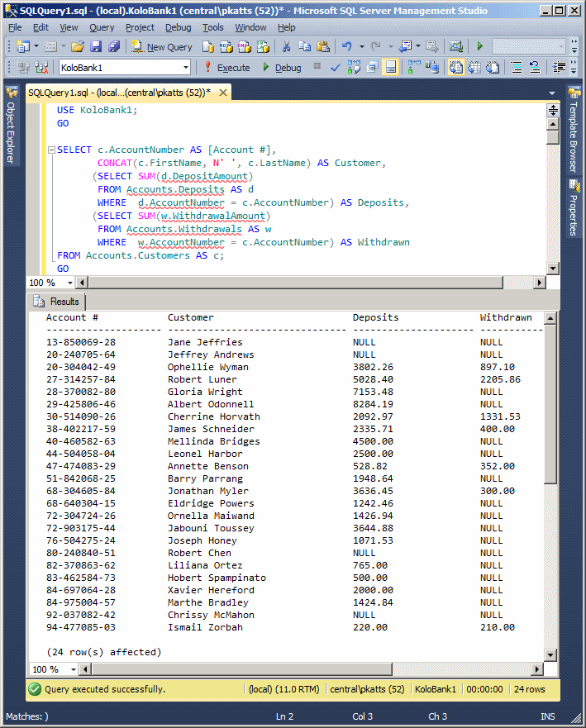Open the Help menu
The height and width of the screenshot is (728, 586).
(287, 27)
